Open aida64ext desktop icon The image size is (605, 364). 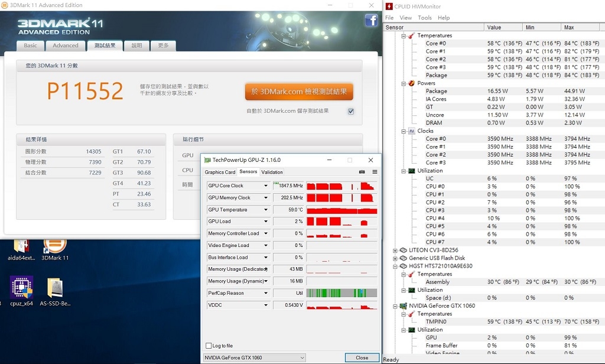click(22, 250)
